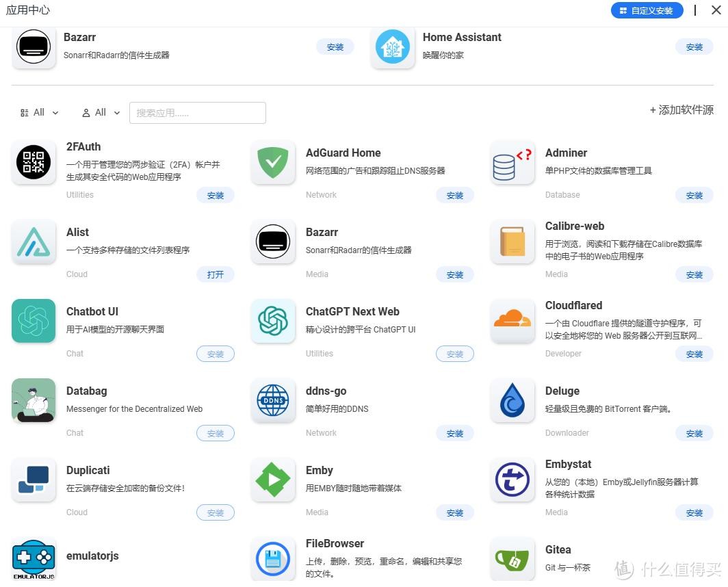This screenshot has width=728, height=587.
Task: Select the Alist app icon
Action: [x=34, y=242]
